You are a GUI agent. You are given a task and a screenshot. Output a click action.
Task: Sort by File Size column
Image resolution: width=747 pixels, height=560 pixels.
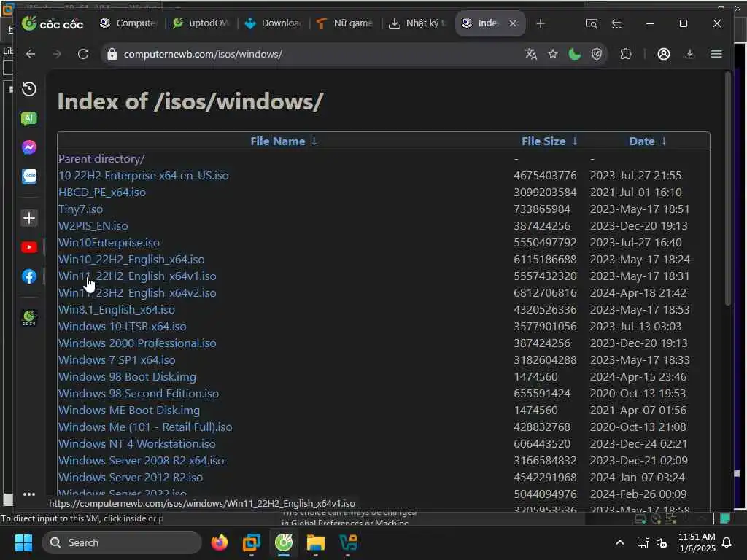tap(549, 141)
